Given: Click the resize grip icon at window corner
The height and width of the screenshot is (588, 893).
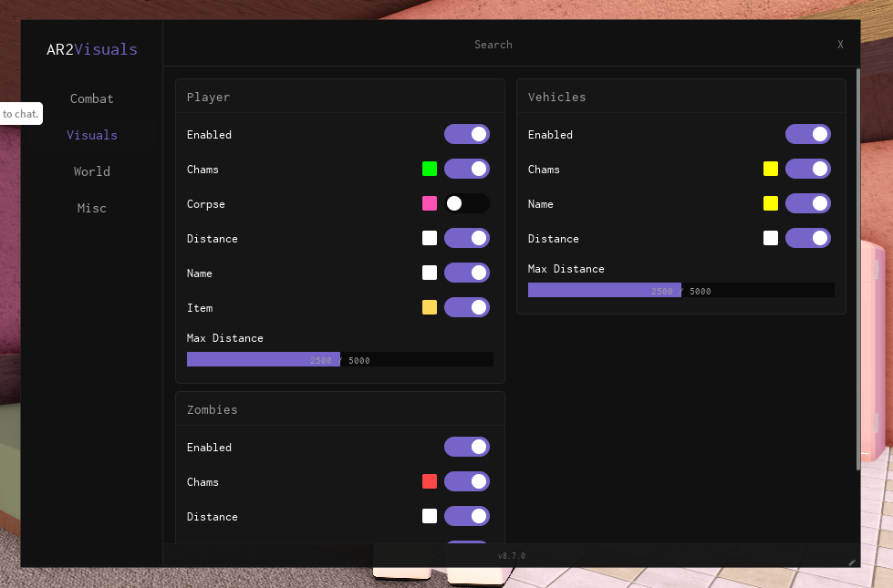Looking at the screenshot, I should [x=852, y=562].
